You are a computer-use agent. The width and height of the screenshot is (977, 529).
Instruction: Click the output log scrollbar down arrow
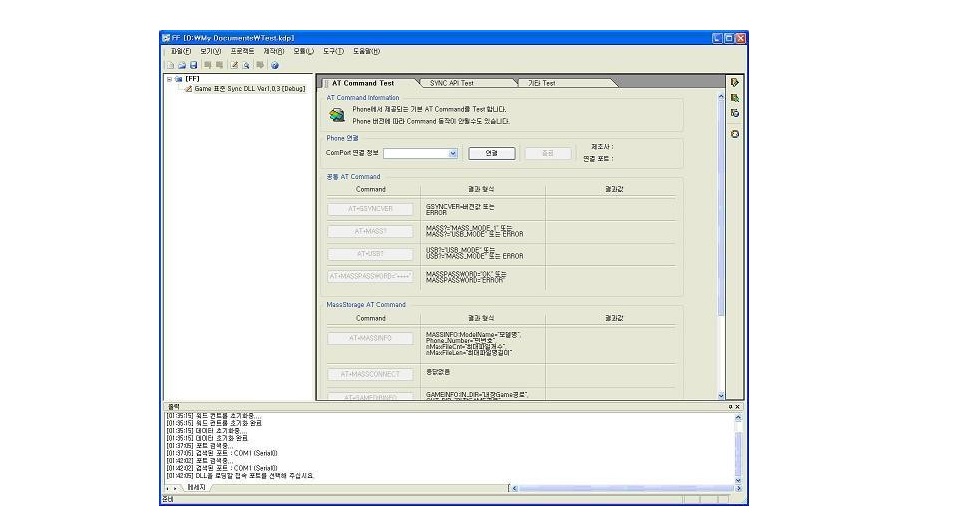pos(738,480)
